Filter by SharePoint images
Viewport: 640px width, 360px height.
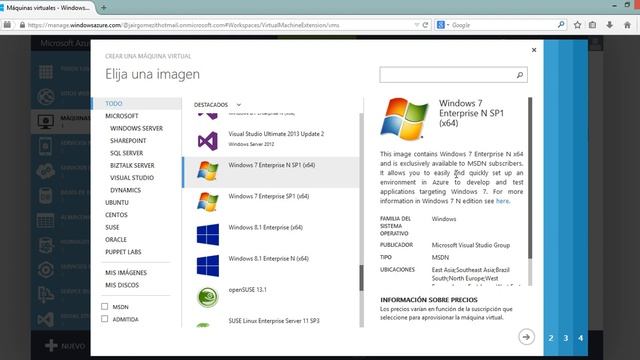coord(128,140)
